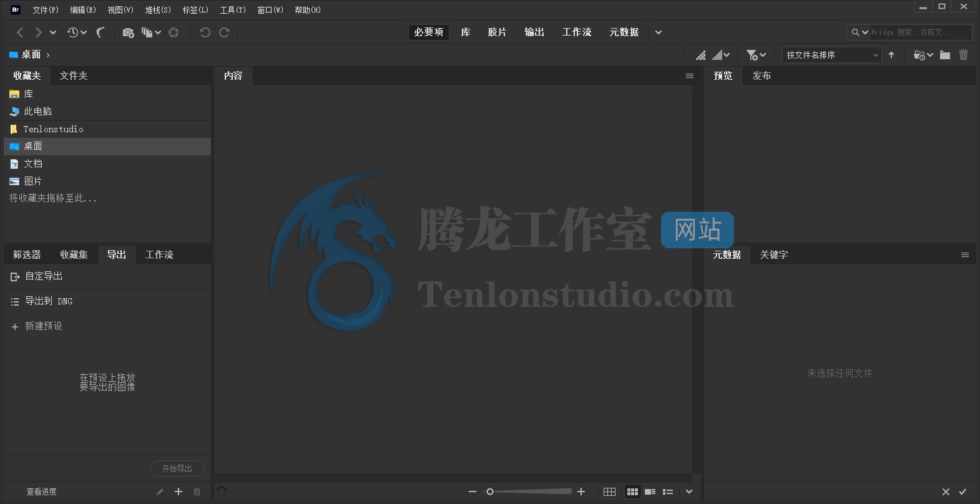Click the trash icon in the path bar
This screenshot has width=980, height=504.
click(x=964, y=55)
